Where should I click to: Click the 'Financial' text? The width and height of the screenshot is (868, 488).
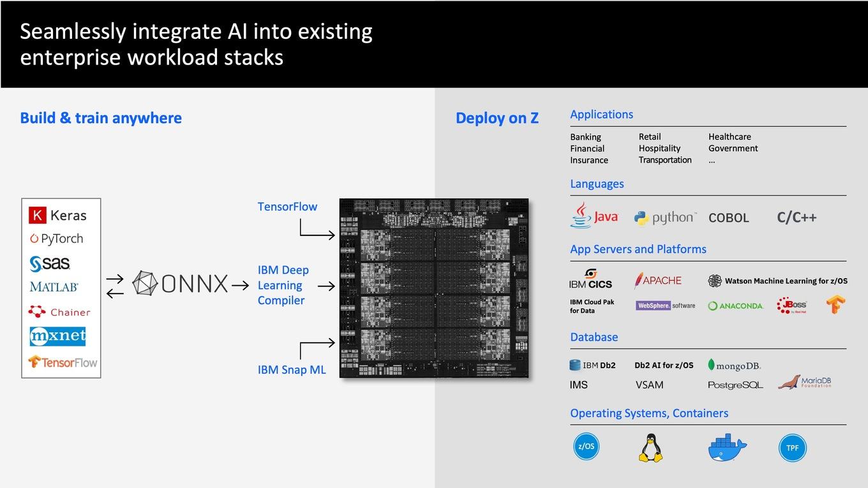coord(587,149)
